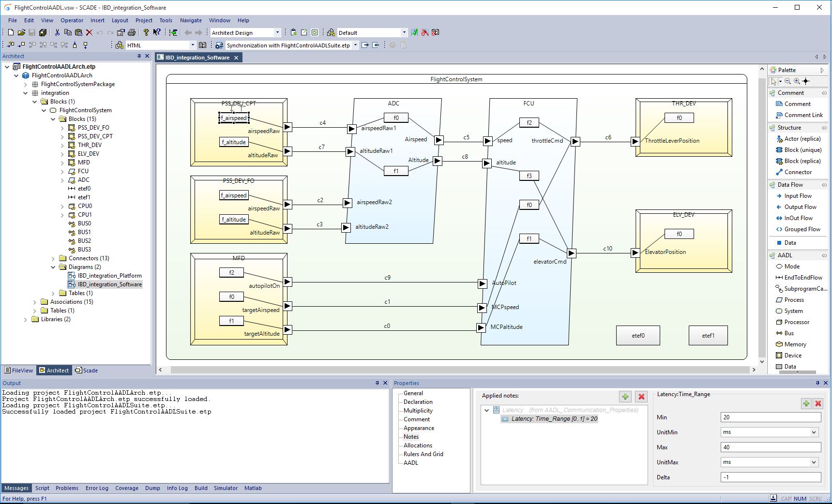Image resolution: width=832 pixels, height=504 pixels.
Task: Click the book icon next to HTML dropdown
Action: click(203, 45)
